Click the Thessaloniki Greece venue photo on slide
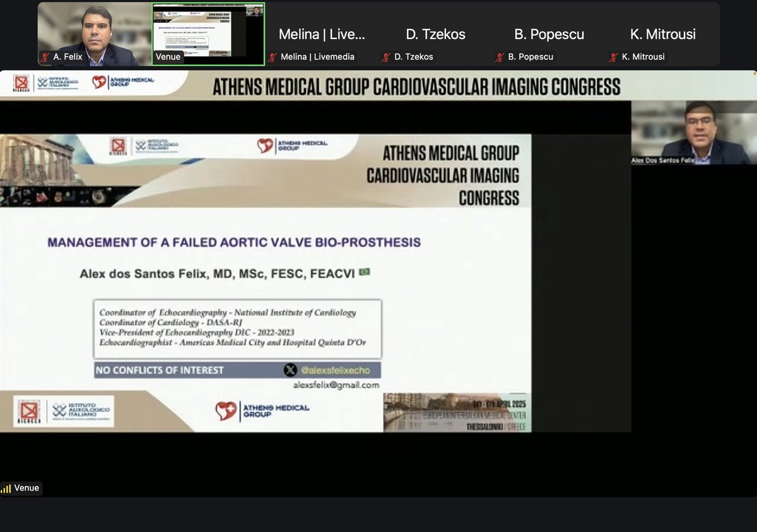The width and height of the screenshot is (757, 532). pos(457,413)
